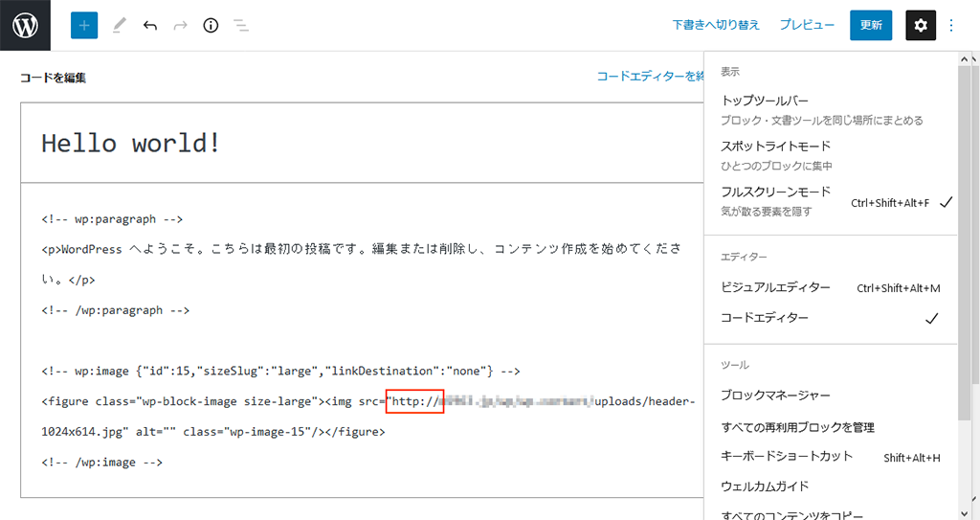Redo the change arrow

(x=180, y=25)
